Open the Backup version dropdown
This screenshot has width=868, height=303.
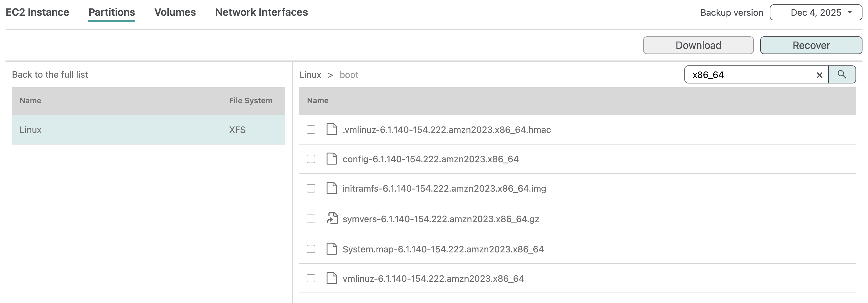pos(815,13)
